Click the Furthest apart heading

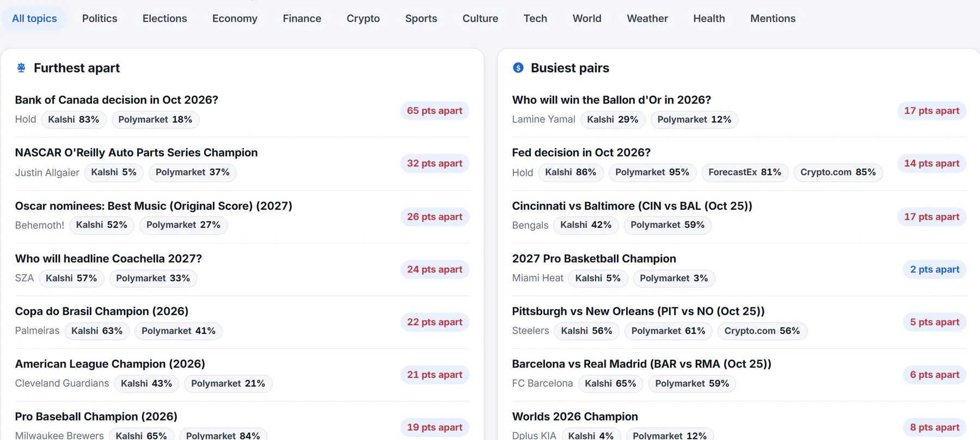pos(77,68)
